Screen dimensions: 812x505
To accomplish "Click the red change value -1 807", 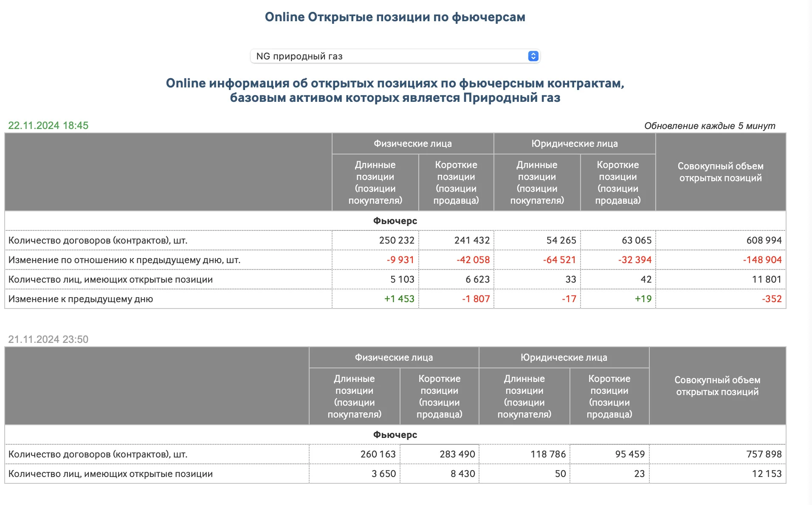I will tap(476, 299).
